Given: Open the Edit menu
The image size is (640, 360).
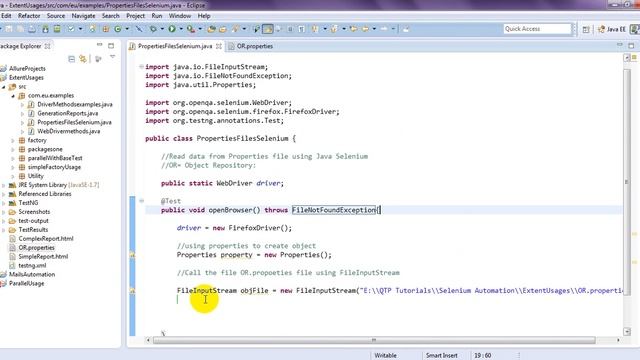Looking at the screenshot, I should [6, 16].
